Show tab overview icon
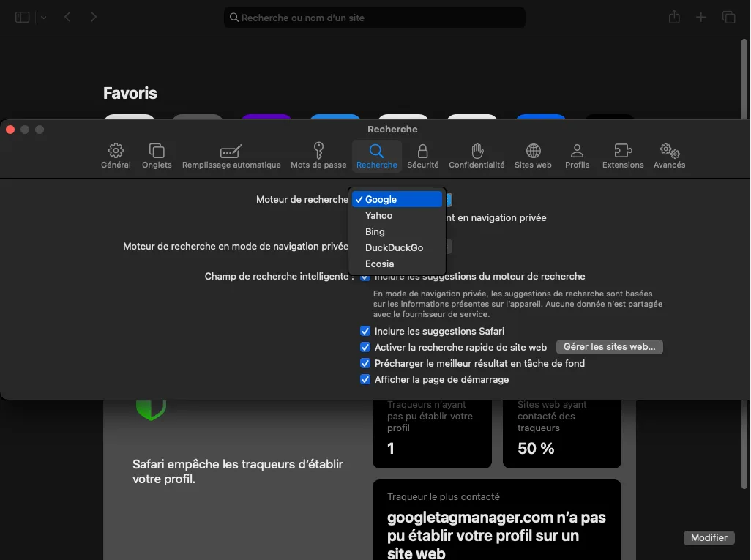Image resolution: width=751 pixels, height=560 pixels. [x=728, y=18]
